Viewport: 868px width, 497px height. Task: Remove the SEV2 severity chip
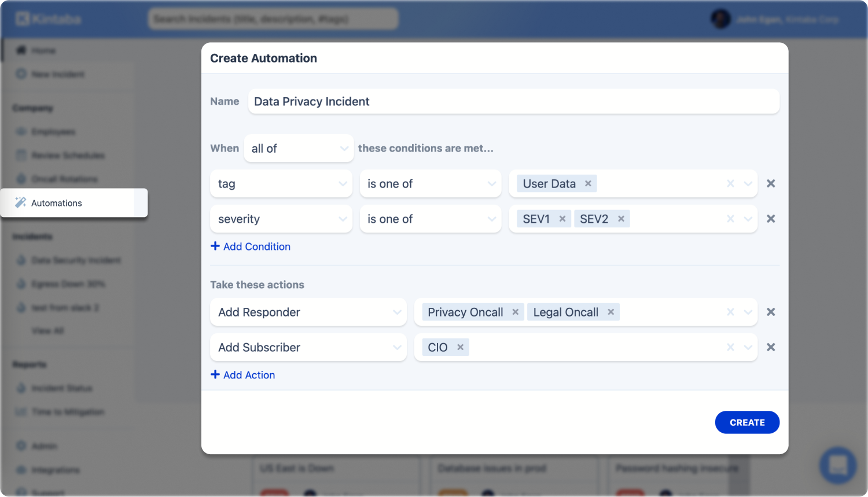coord(621,219)
